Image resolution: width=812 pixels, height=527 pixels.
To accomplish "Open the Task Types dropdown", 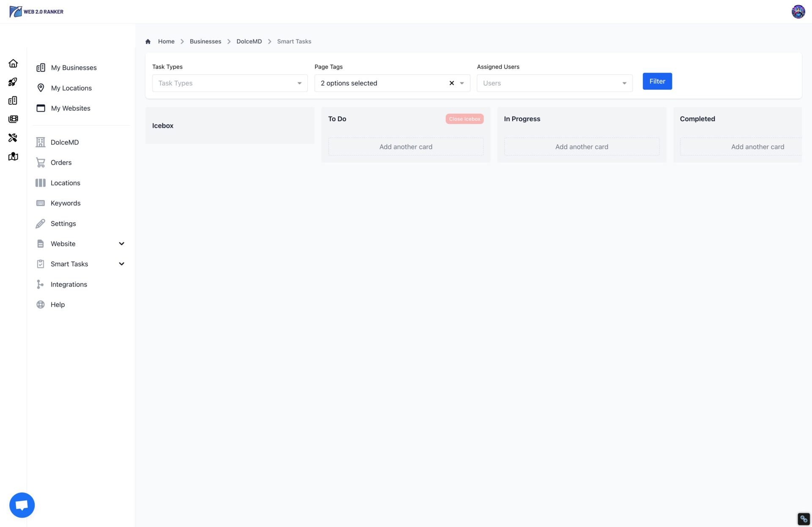I will coord(230,83).
